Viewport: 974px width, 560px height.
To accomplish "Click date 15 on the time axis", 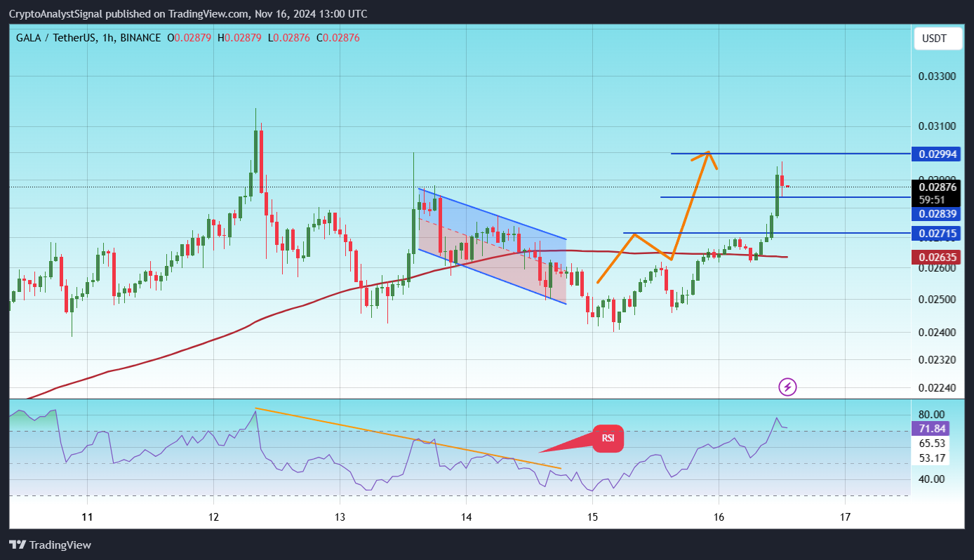I will (x=592, y=518).
